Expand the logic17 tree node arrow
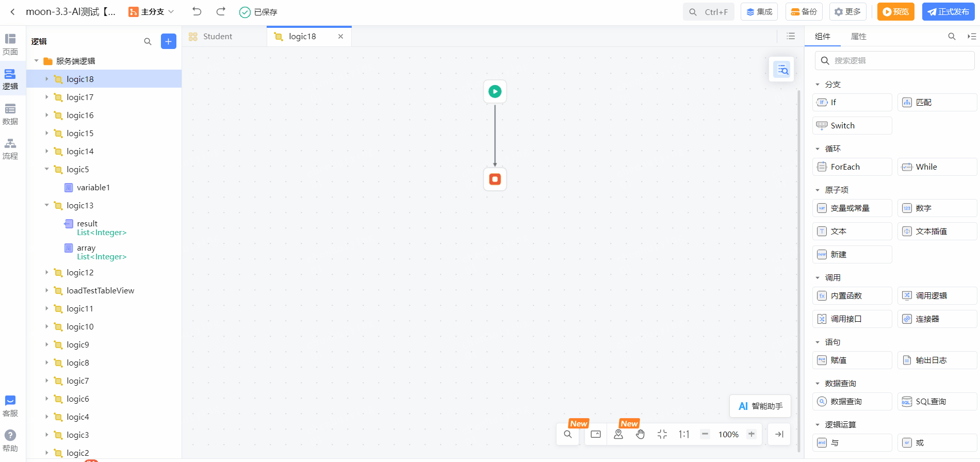This screenshot has height=462, width=980. pos(46,97)
